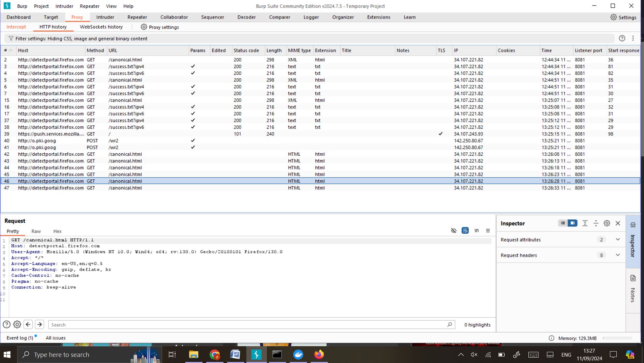Open Proxy settings
This screenshot has height=363, width=644.
click(x=160, y=27)
